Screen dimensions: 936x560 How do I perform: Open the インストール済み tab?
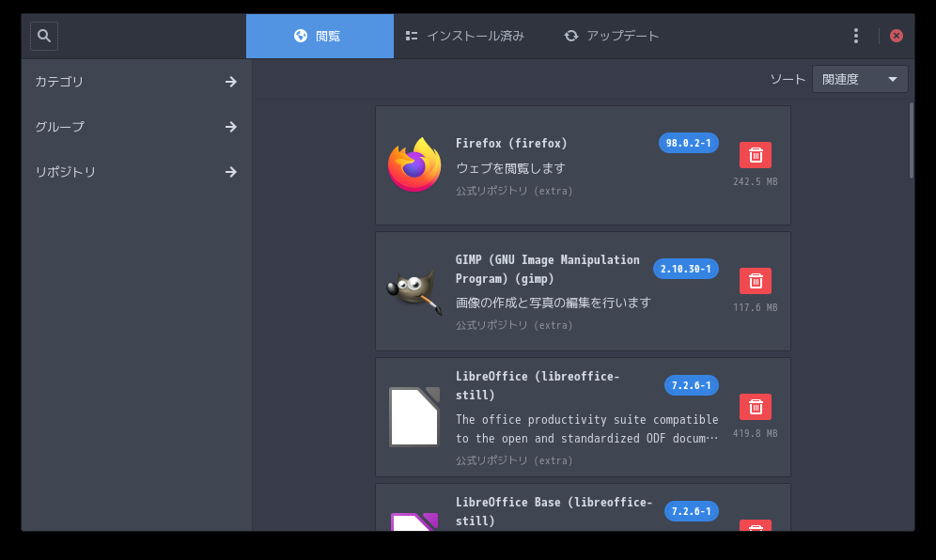click(465, 36)
